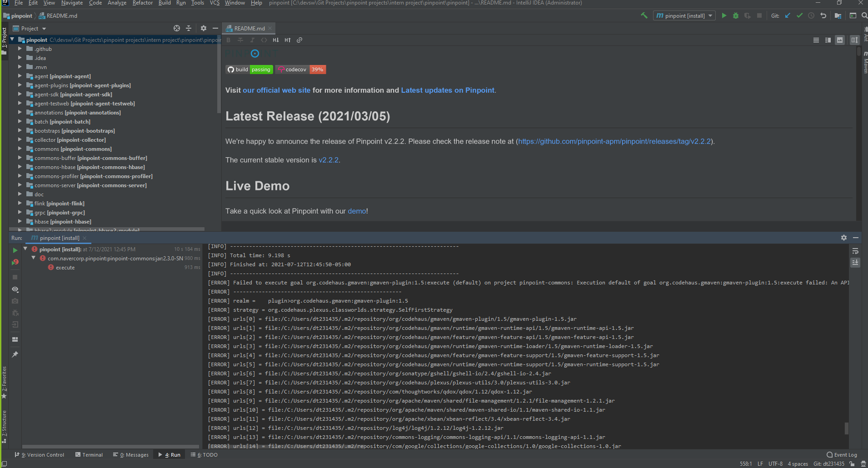The width and height of the screenshot is (868, 468).
Task: Open the Refactor menu
Action: [x=143, y=3]
